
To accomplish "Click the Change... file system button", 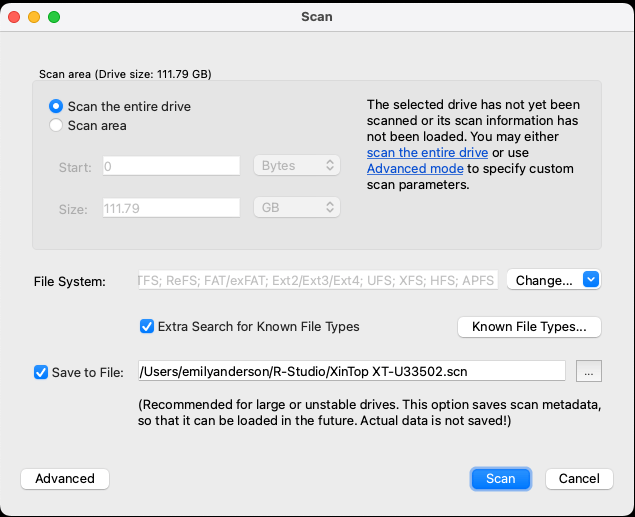I will click(544, 280).
